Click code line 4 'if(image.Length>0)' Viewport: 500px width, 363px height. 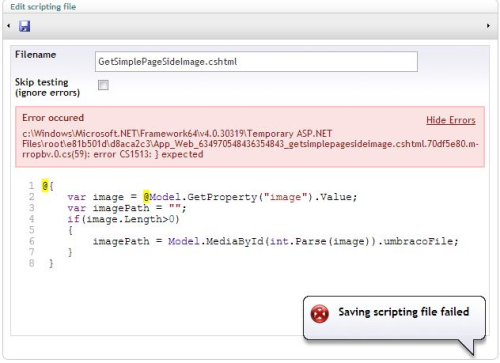click(123, 219)
